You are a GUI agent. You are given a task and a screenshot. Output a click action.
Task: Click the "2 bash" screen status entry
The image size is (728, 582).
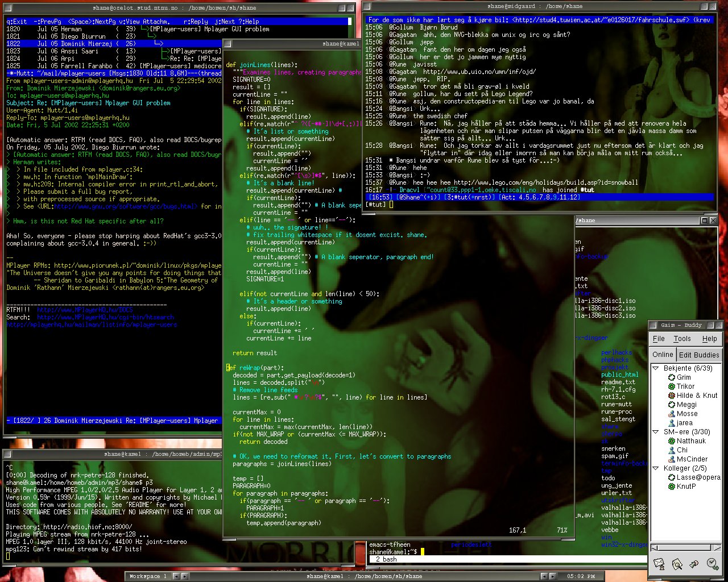tap(387, 559)
